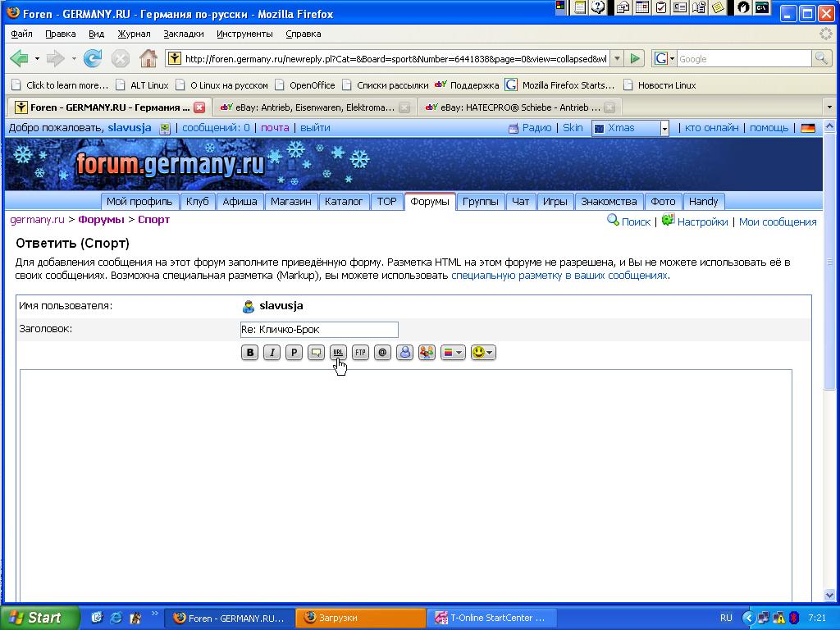Open the Загрузки window from the taskbar

[x=361, y=618]
